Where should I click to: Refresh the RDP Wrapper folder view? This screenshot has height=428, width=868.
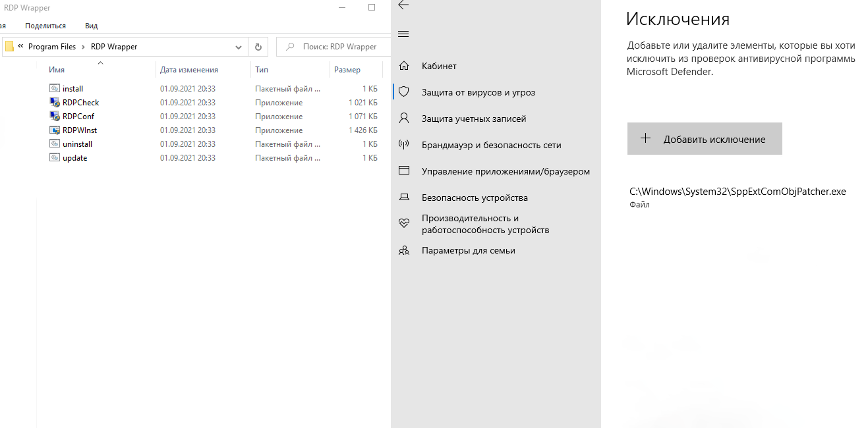(x=258, y=47)
